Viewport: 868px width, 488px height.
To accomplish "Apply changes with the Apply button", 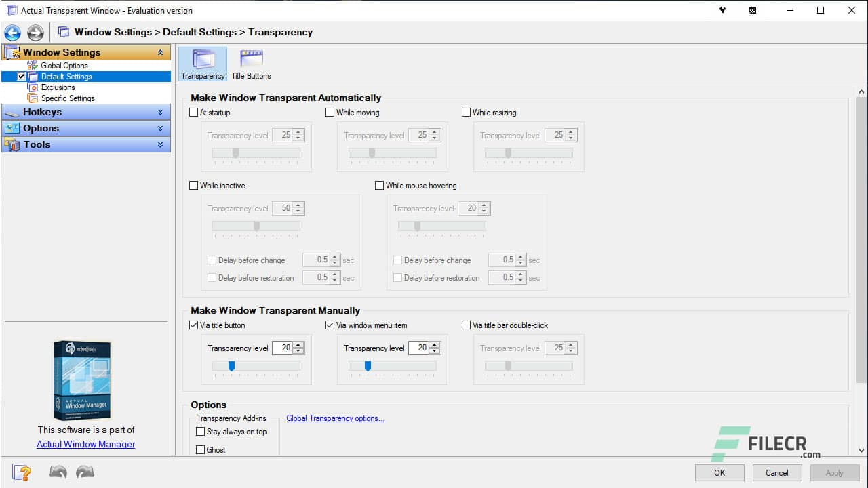I will [x=833, y=472].
